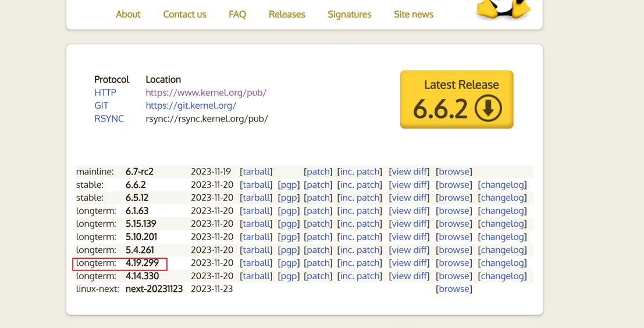
Task: Open the Latest Release yellow button
Action: point(457,99)
